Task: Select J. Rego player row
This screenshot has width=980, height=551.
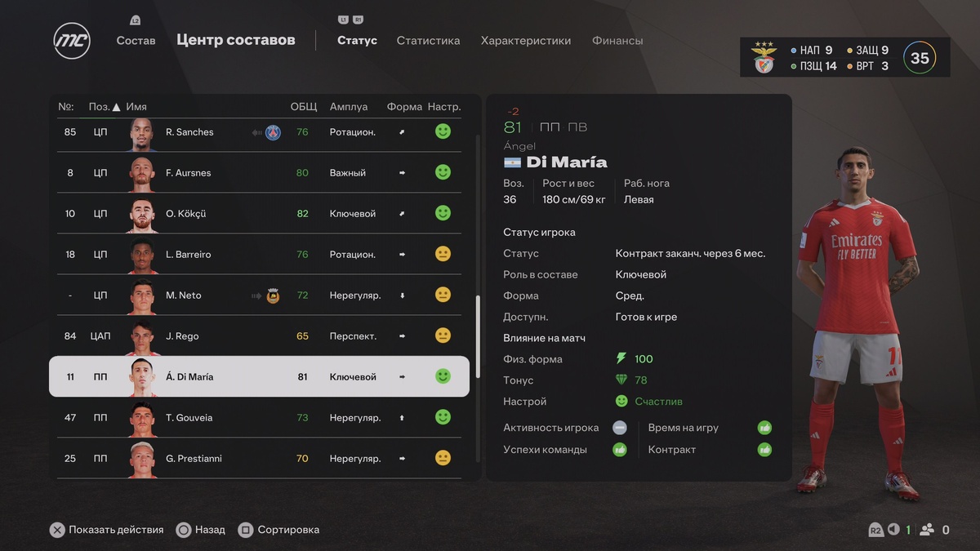Action: click(259, 335)
